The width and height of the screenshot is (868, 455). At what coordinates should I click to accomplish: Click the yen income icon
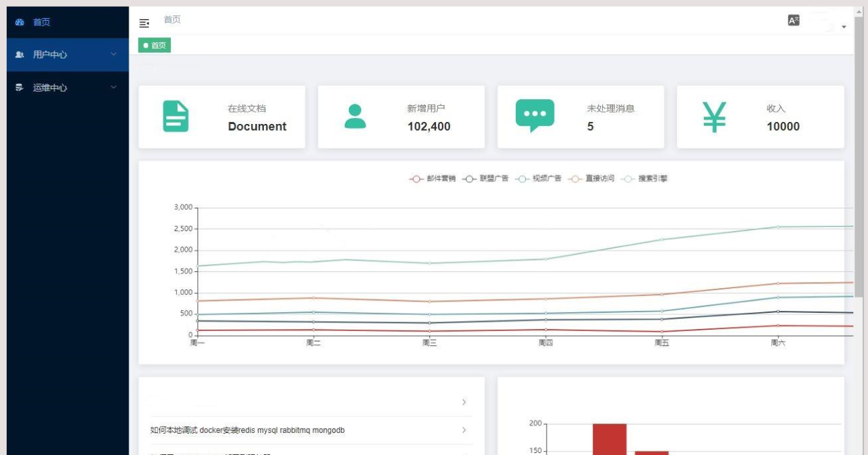click(x=715, y=117)
